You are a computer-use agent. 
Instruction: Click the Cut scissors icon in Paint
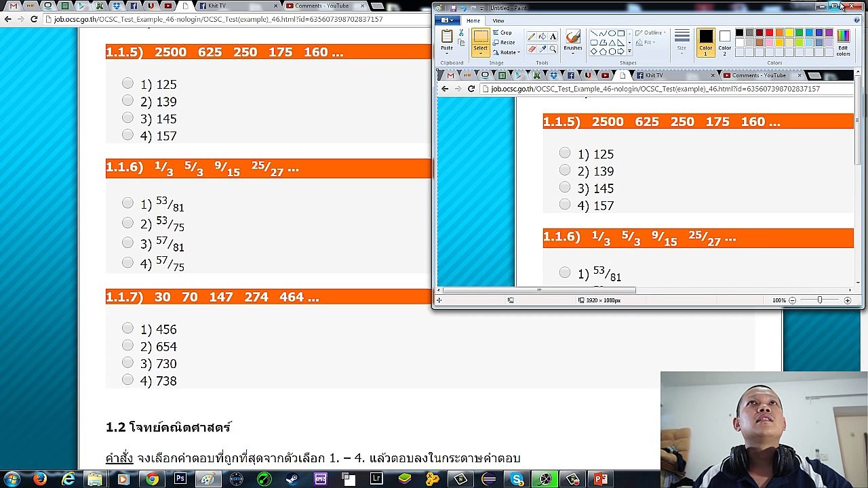(461, 33)
